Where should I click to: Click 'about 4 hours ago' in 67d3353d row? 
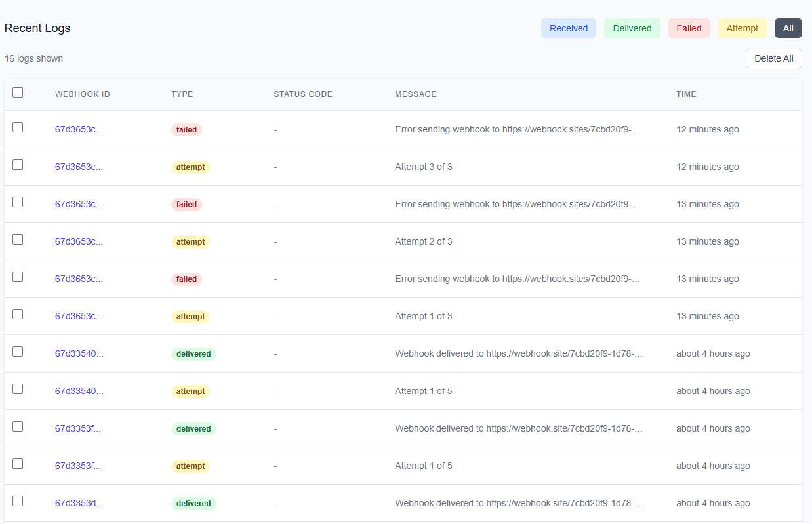click(x=713, y=503)
